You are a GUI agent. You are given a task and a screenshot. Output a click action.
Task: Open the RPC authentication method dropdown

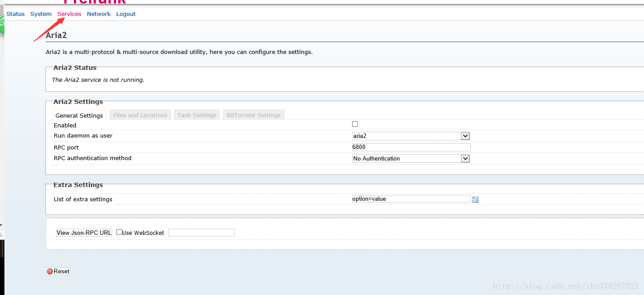click(411, 158)
